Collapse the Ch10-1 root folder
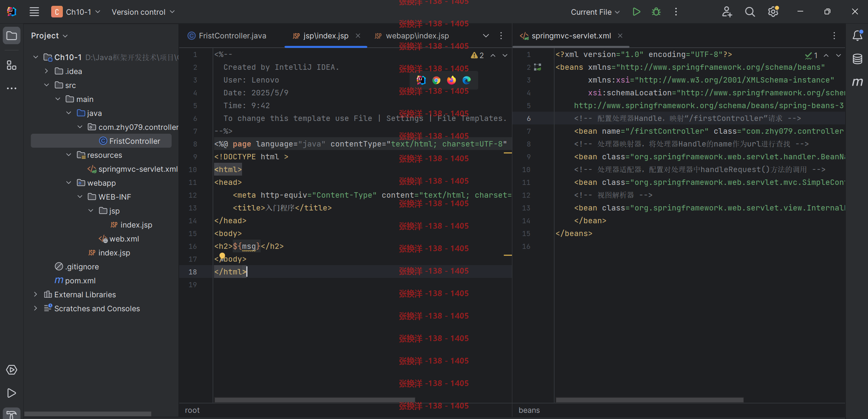This screenshot has width=868, height=419. [x=36, y=57]
